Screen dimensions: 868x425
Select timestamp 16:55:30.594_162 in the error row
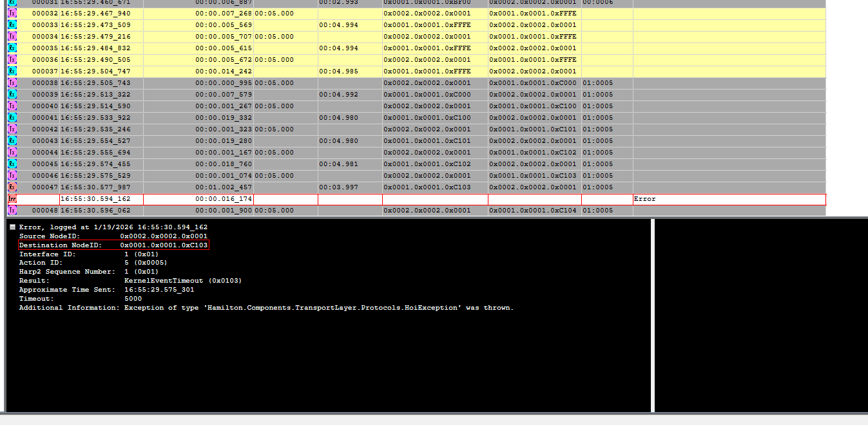point(95,199)
